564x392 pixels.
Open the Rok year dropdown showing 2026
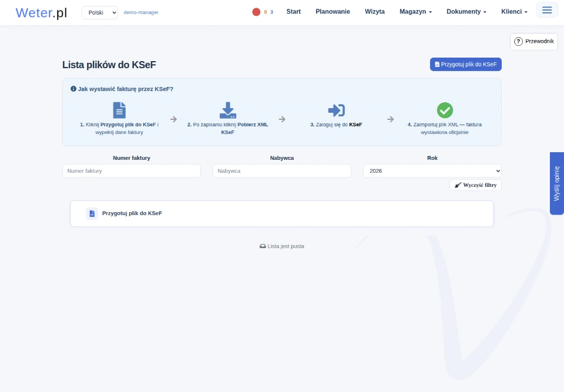click(432, 170)
